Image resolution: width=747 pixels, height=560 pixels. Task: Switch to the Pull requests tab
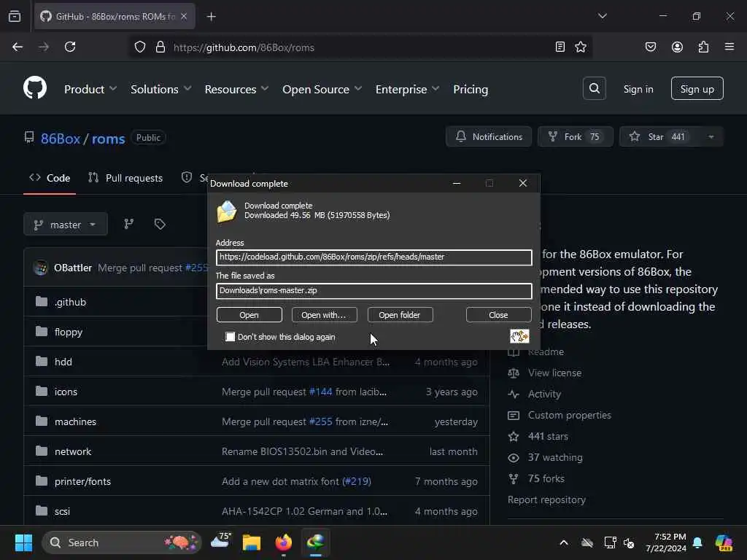click(125, 178)
